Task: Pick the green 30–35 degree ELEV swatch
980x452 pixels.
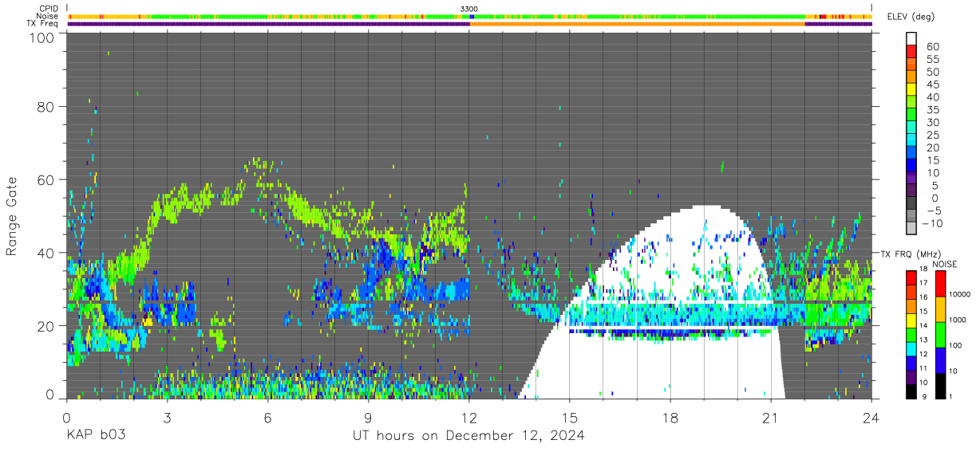Action: coord(911,115)
